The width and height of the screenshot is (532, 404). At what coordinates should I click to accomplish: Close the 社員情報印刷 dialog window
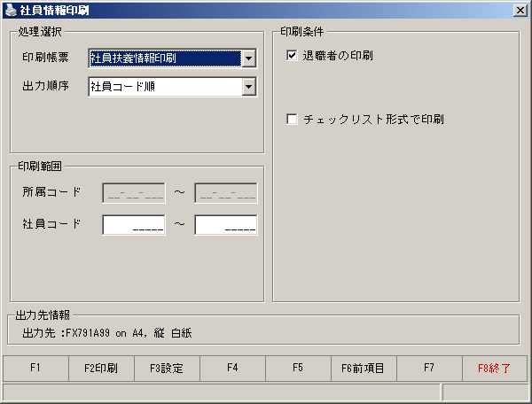coord(520,11)
